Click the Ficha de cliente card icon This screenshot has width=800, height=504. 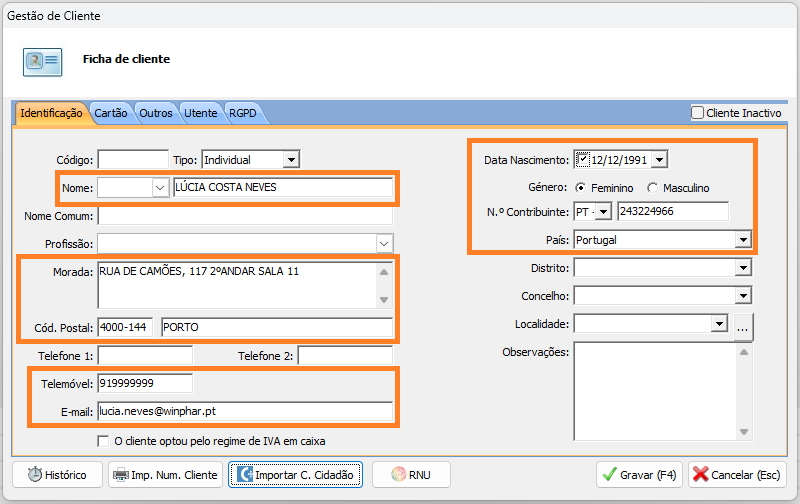[42, 60]
